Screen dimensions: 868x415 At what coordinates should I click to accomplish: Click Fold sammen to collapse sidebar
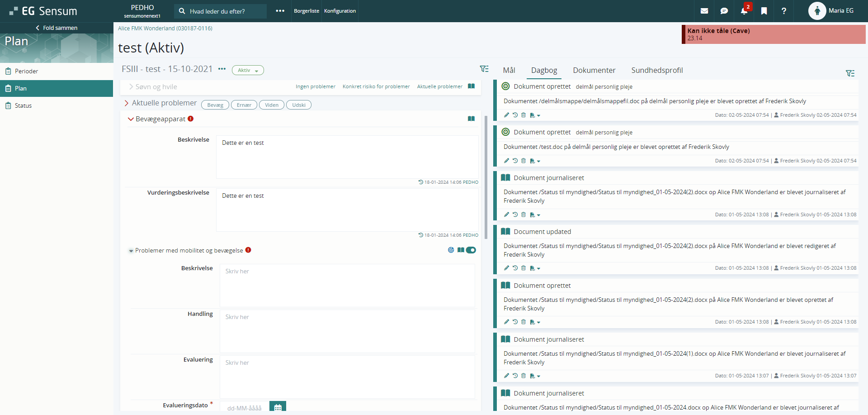57,28
